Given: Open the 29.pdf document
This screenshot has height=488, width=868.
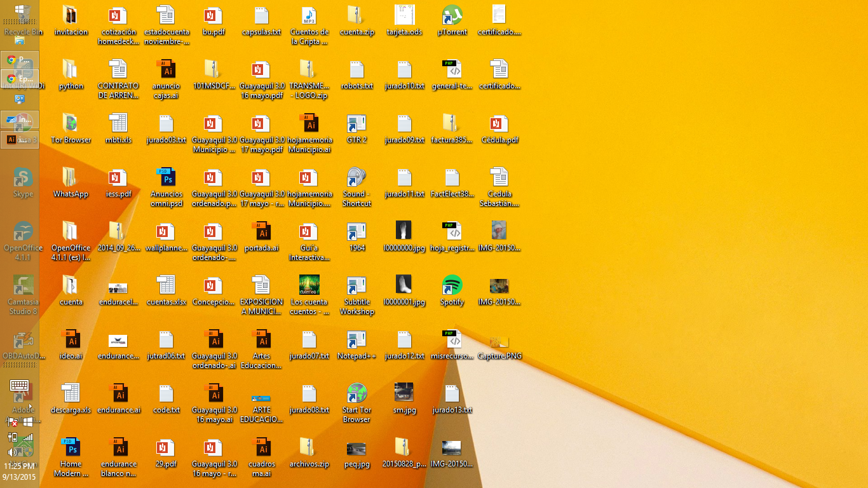Looking at the screenshot, I should pos(166,452).
